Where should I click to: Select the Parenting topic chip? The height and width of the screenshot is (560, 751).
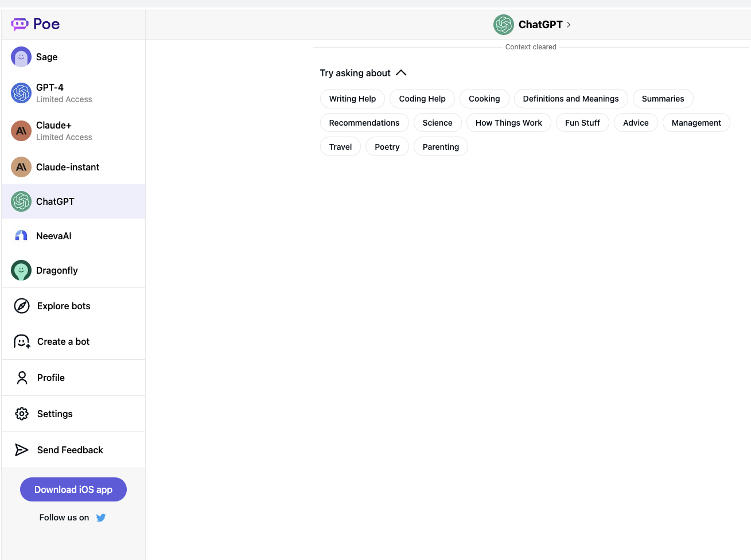[x=441, y=147]
